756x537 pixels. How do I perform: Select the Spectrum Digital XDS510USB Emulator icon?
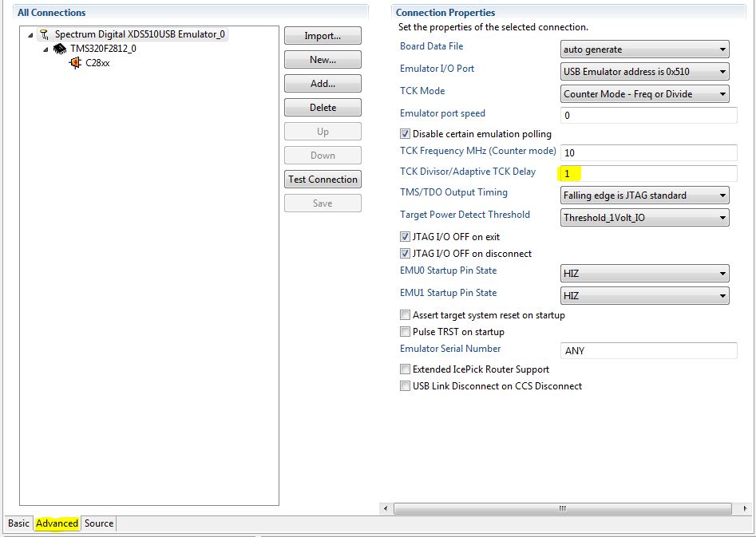click(x=44, y=34)
